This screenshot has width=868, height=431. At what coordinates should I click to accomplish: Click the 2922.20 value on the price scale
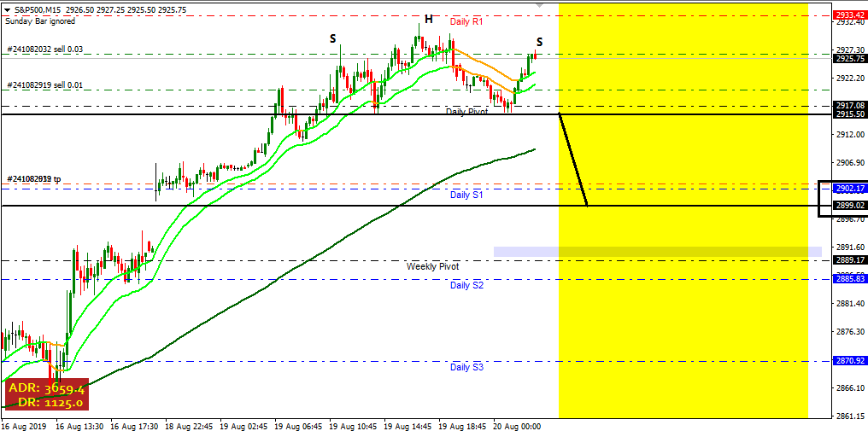click(x=850, y=78)
